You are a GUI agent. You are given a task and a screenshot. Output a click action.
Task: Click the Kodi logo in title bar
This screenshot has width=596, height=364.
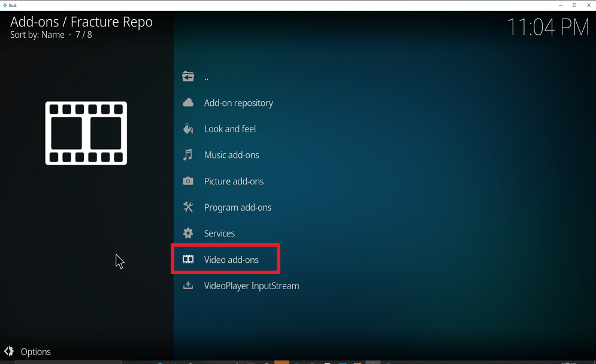(5, 5)
